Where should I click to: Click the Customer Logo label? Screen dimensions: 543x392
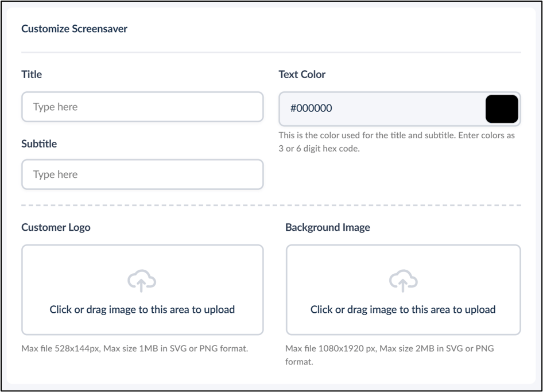[x=56, y=227]
